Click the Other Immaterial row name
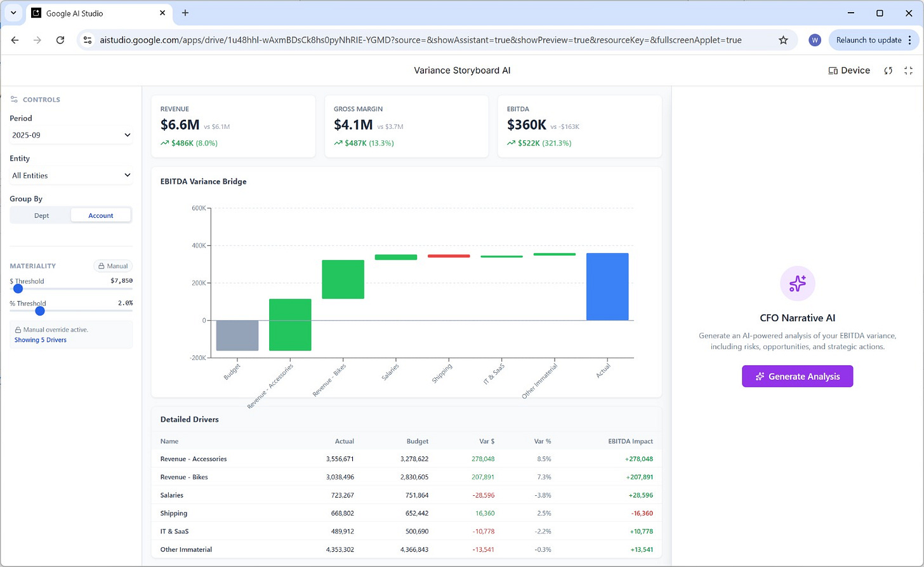Screen dimensions: 924x567 point(186,549)
